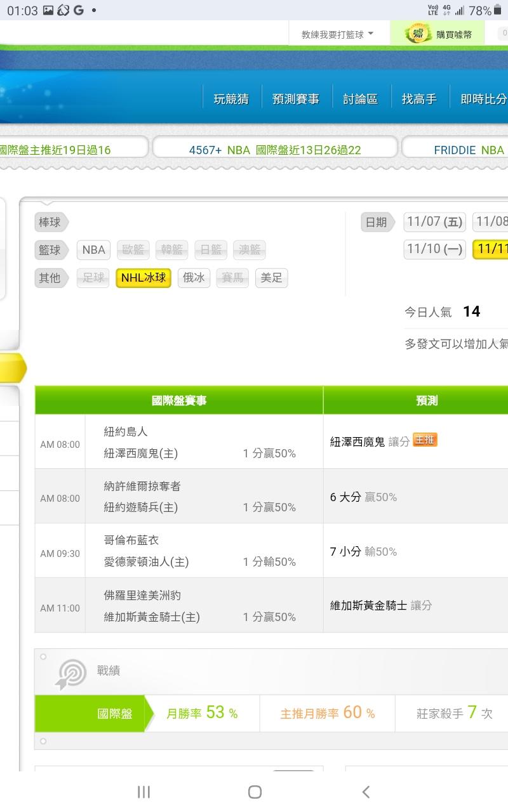The width and height of the screenshot is (508, 812).
Task: Open the 找高手 menu
Action: tap(419, 99)
